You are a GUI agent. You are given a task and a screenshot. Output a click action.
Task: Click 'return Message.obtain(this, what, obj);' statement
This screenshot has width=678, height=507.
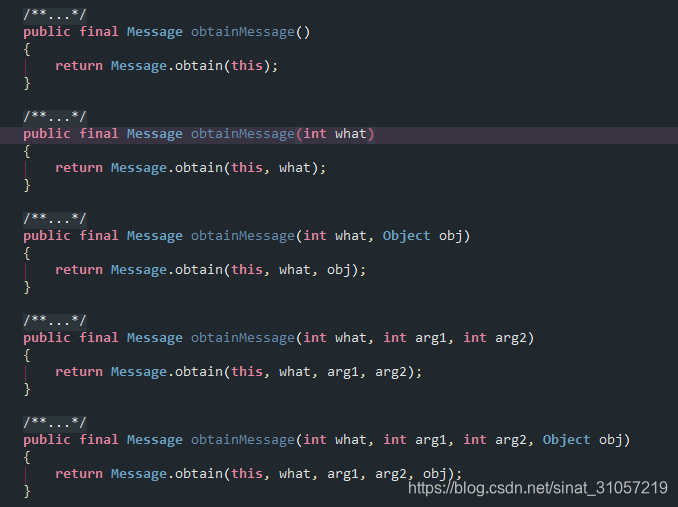click(211, 270)
